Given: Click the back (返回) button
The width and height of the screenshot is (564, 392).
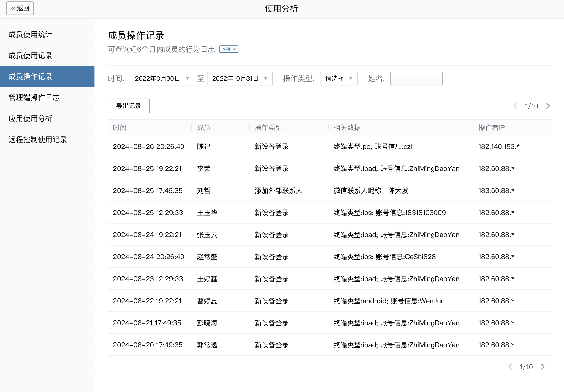Looking at the screenshot, I should pyautogui.click(x=20, y=8).
